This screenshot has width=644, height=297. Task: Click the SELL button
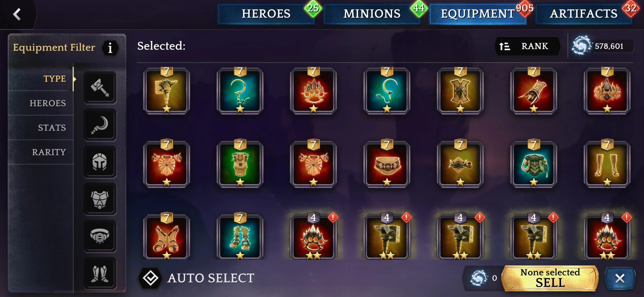point(550,278)
